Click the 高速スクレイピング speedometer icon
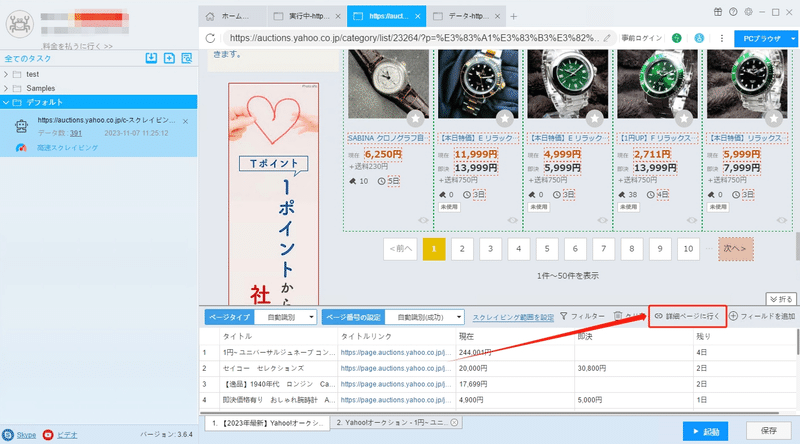 (21, 147)
